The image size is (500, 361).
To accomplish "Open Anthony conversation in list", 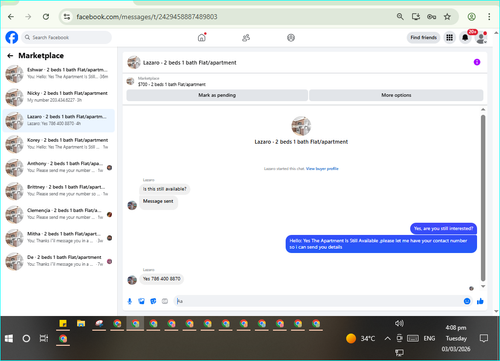I will (x=59, y=167).
